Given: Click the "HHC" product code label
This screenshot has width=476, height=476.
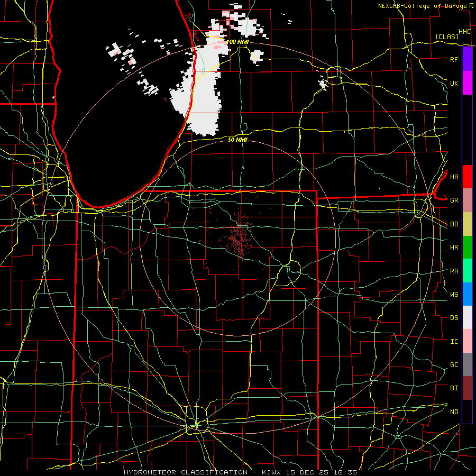Looking at the screenshot, I should point(464,32).
